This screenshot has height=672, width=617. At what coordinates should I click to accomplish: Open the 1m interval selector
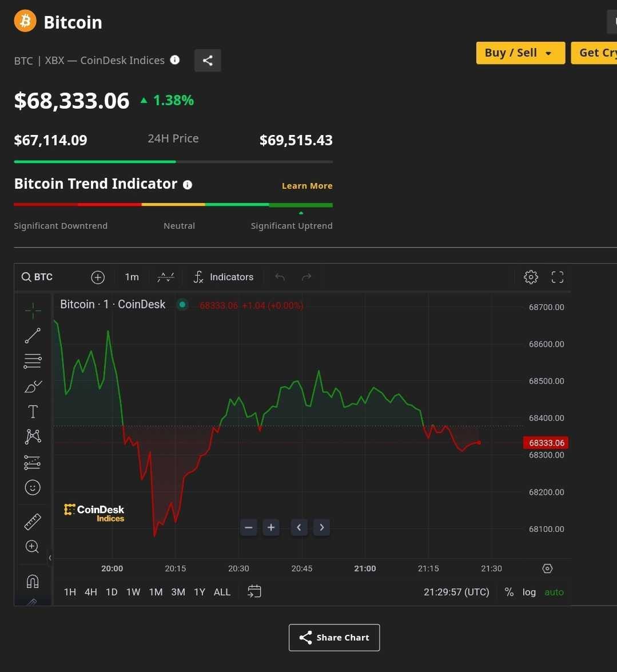coord(132,277)
